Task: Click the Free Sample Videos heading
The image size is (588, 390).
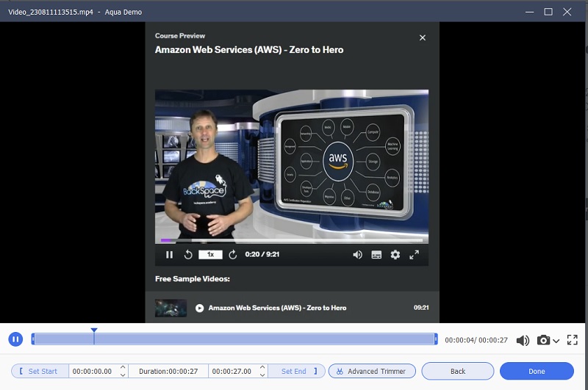Action: 193,279
